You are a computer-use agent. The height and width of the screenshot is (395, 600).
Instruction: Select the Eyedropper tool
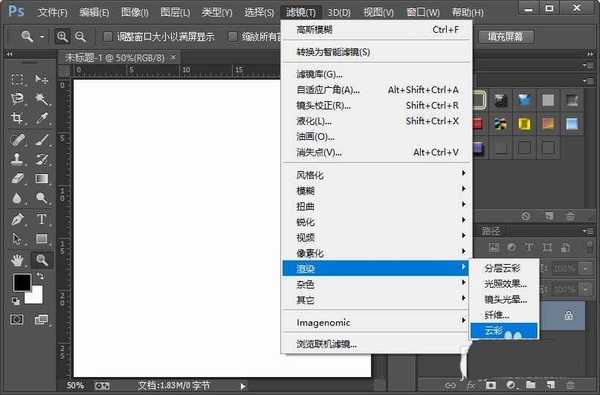(41, 118)
